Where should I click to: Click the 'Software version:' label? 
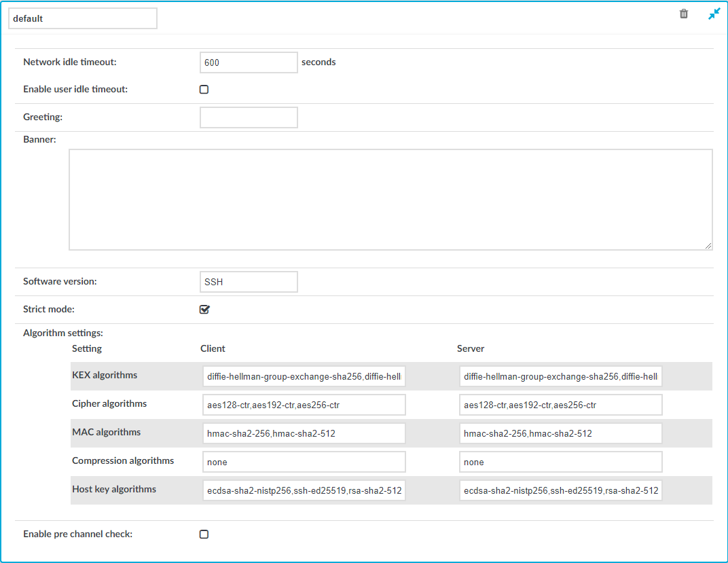click(x=60, y=281)
